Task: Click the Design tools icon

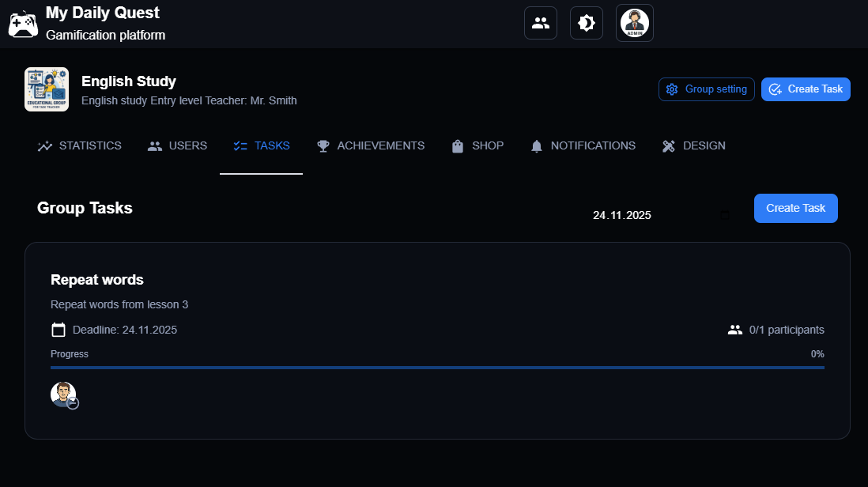Action: click(x=669, y=146)
